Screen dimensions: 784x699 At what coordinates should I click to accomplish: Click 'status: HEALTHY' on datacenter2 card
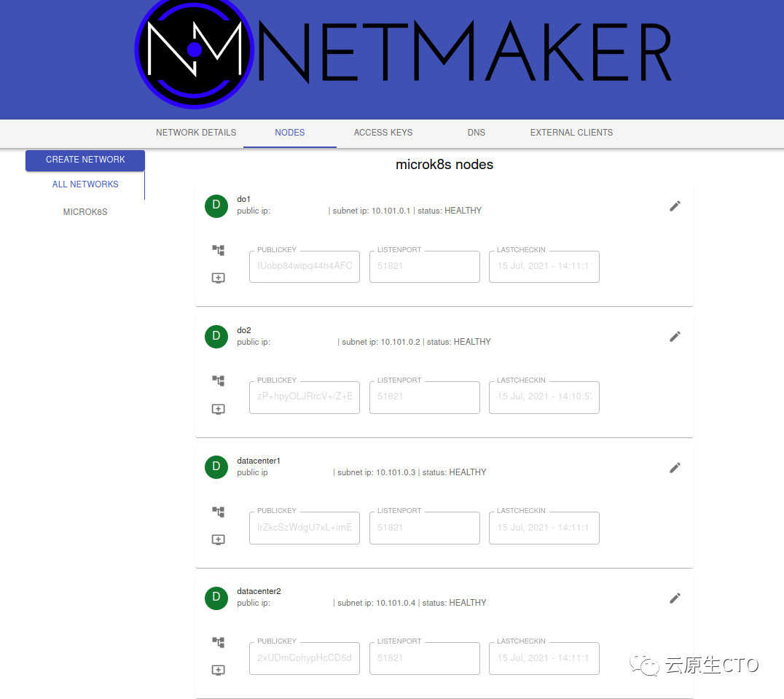(454, 603)
